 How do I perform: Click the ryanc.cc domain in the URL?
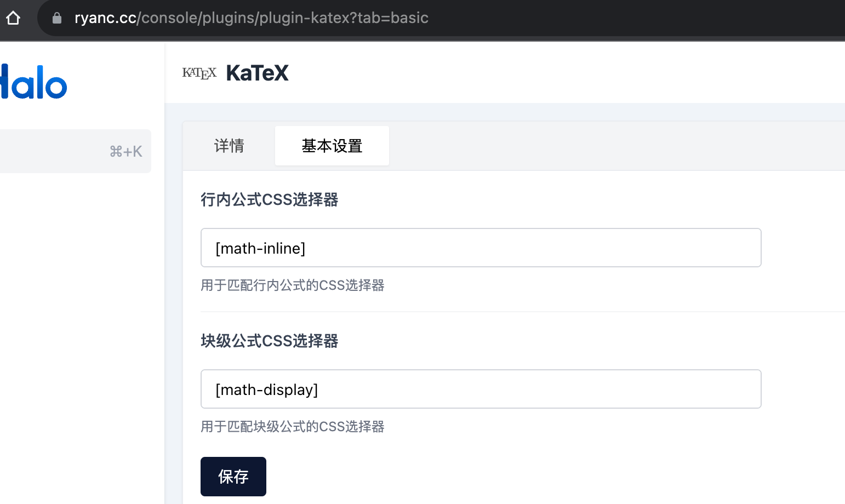click(x=104, y=18)
